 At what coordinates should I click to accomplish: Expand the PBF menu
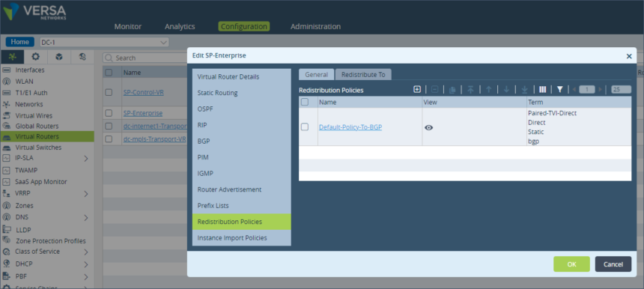coord(86,277)
